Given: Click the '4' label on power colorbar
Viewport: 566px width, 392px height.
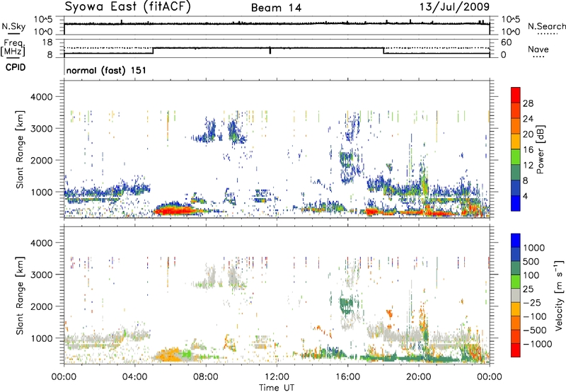Looking at the screenshot, I should coord(525,196).
